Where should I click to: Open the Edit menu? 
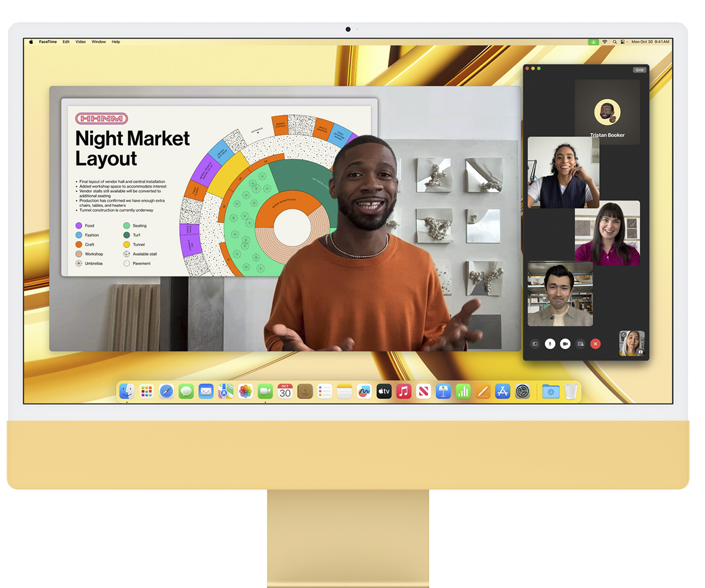click(66, 42)
